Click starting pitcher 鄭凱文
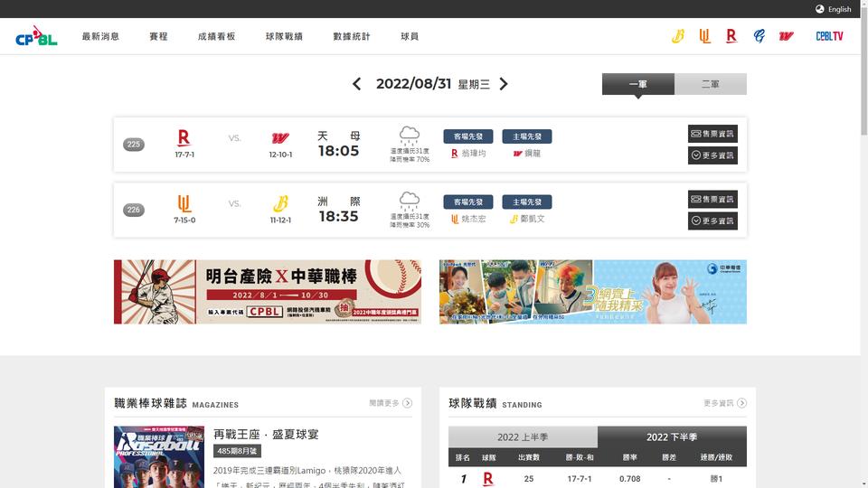This screenshot has height=488, width=868. click(533, 219)
